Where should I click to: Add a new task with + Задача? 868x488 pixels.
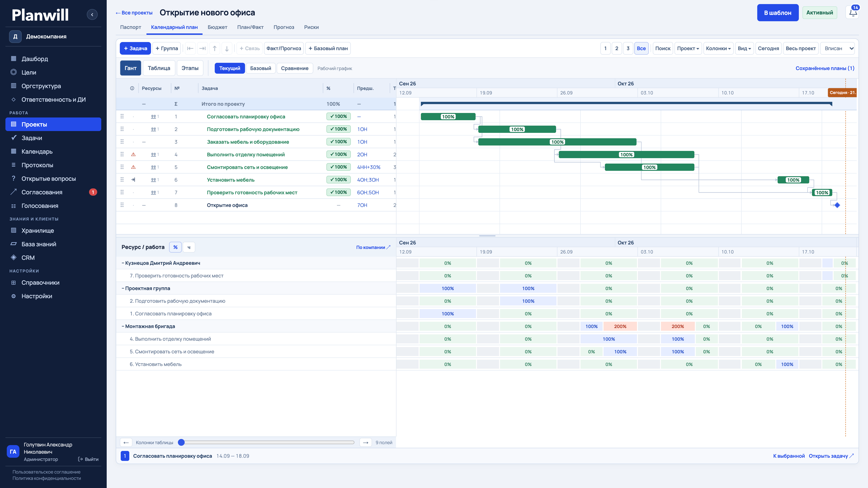point(135,49)
